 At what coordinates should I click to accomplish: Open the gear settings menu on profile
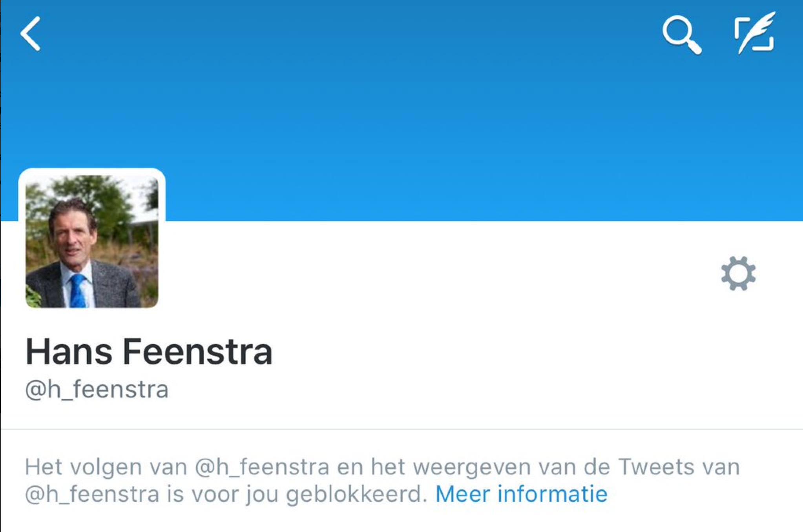738,273
